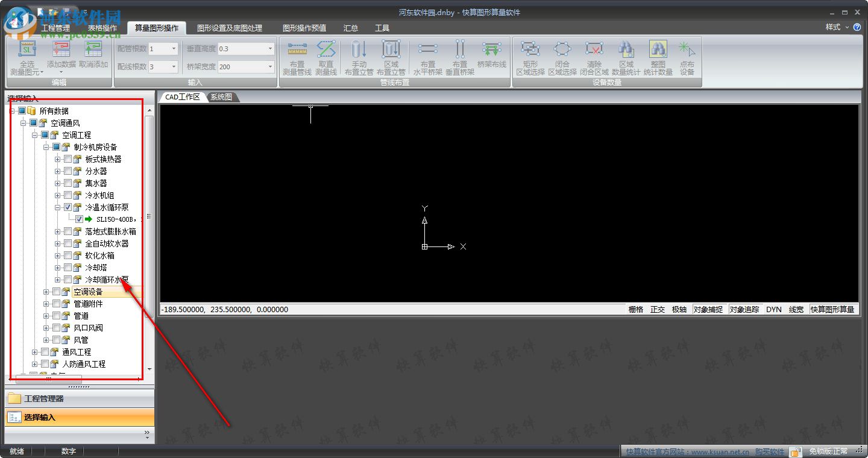The image size is (868, 458).
Task: Open the 快算软件官方网站 link
Action: (x=687, y=452)
